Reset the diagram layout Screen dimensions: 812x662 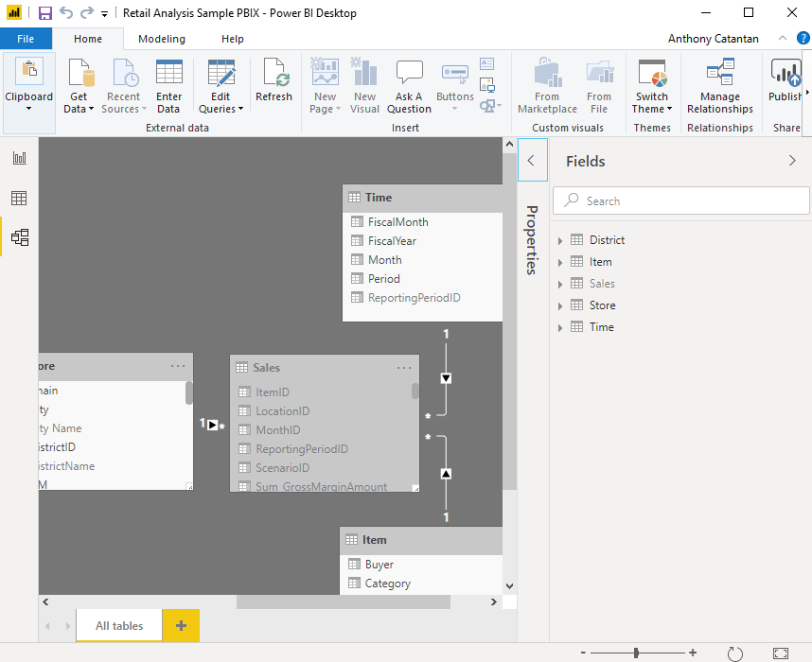(734, 653)
